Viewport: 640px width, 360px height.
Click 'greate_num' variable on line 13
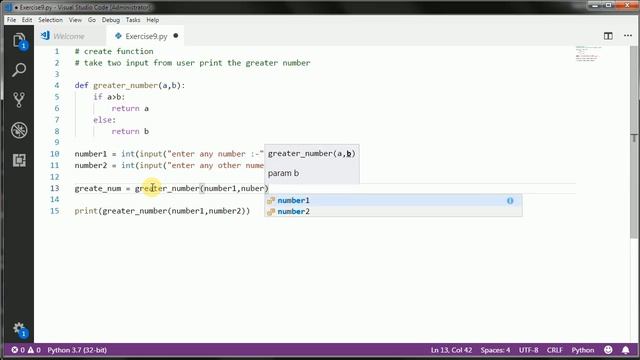(98, 188)
